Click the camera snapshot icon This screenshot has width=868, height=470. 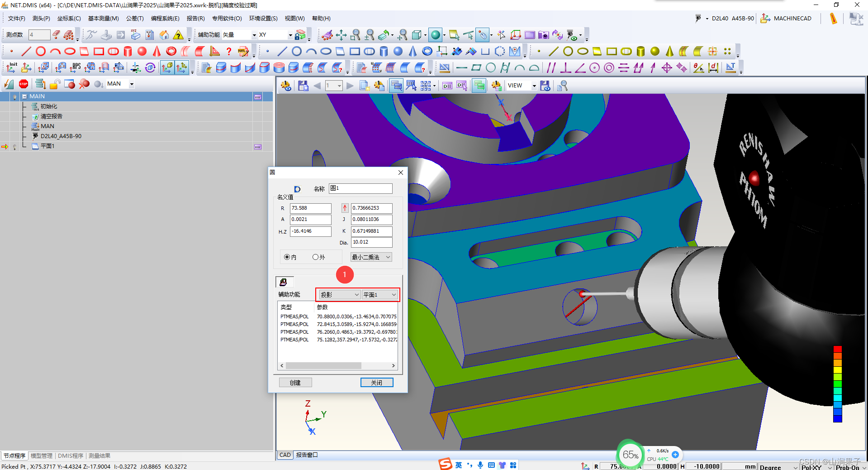[x=543, y=35]
